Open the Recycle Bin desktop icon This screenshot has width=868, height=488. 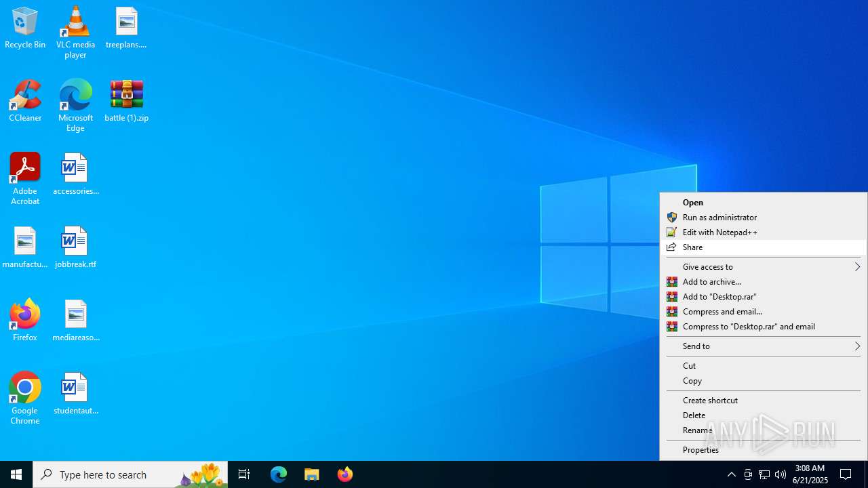[25, 28]
